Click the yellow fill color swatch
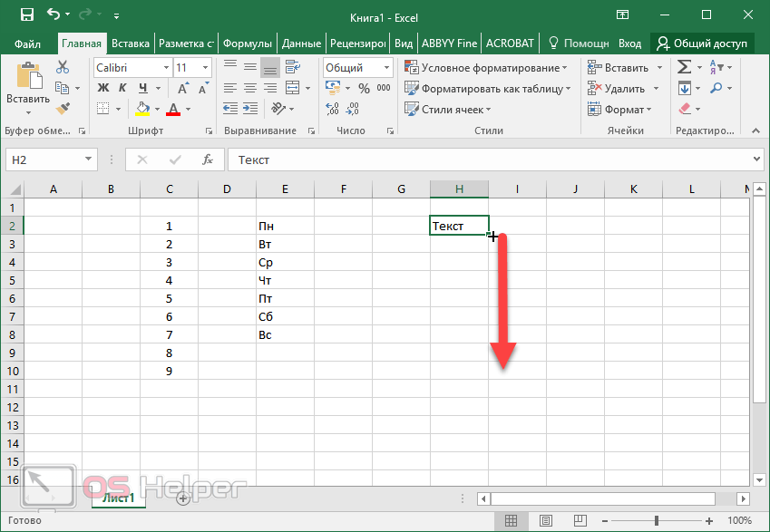The image size is (770, 532). [142, 109]
